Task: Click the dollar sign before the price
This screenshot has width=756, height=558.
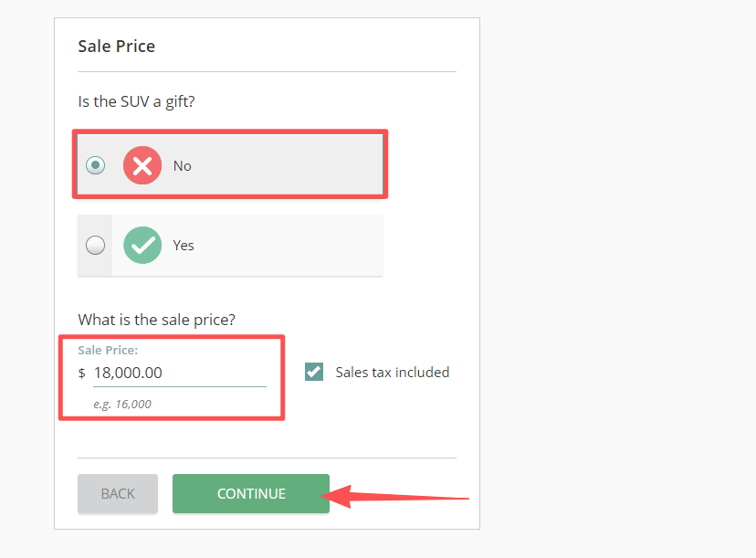Action: [x=82, y=374]
